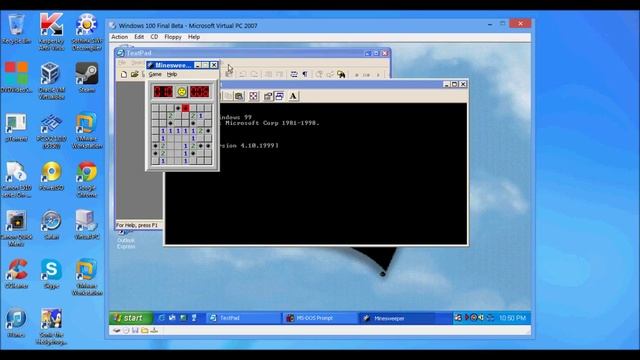The width and height of the screenshot is (640, 360).
Task: Switch to Minesweeper taskbar button
Action: tap(397, 318)
